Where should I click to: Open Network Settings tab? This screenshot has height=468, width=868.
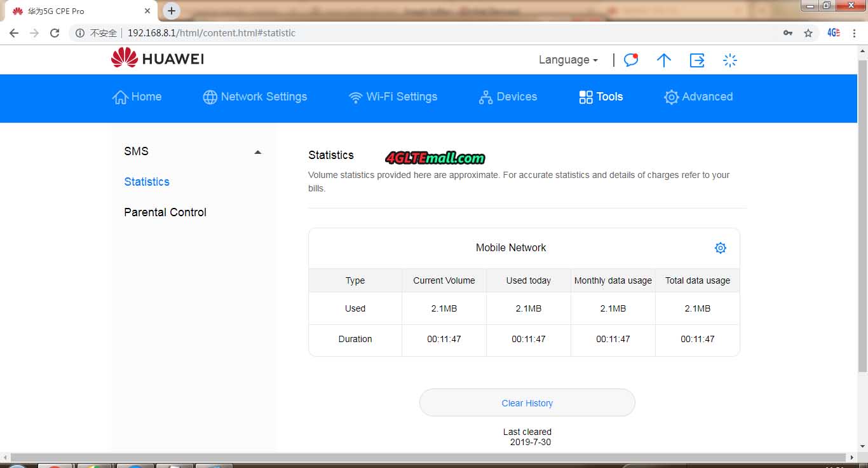(255, 97)
